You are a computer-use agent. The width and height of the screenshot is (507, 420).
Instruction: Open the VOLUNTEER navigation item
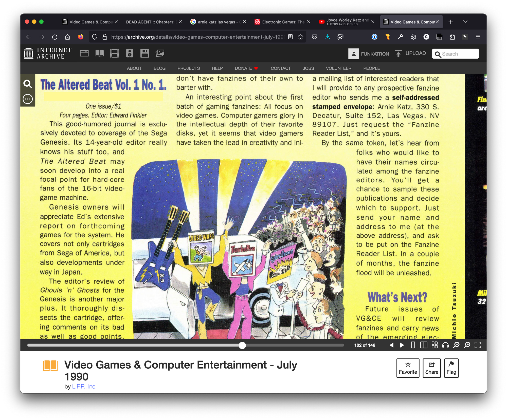[x=338, y=68]
